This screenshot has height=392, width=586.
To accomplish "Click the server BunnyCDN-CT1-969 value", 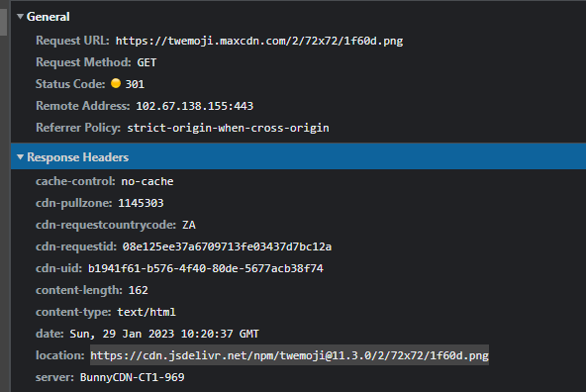I will 133,377.
